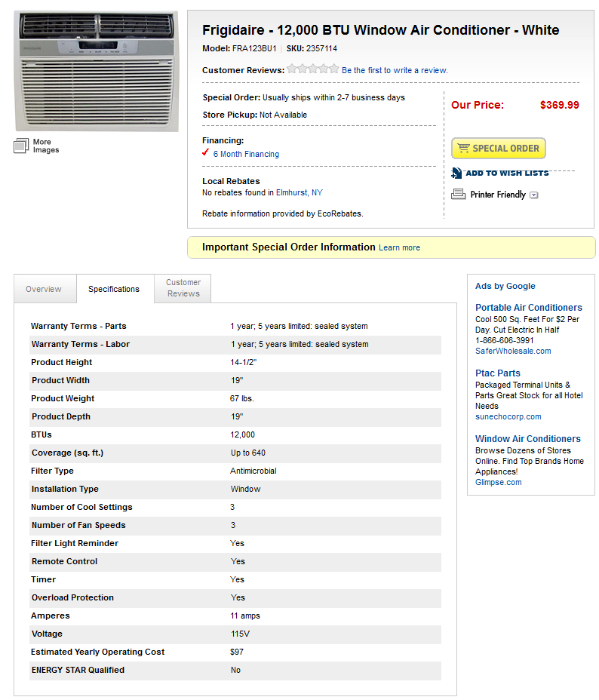The image size is (599, 700).
Task: Switch to the Overview tab
Action: click(44, 289)
